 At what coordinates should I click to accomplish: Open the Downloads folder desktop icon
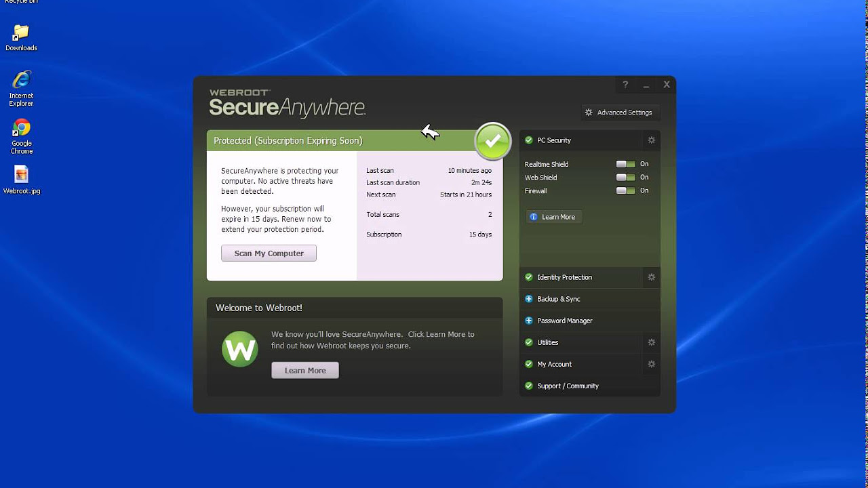(21, 38)
